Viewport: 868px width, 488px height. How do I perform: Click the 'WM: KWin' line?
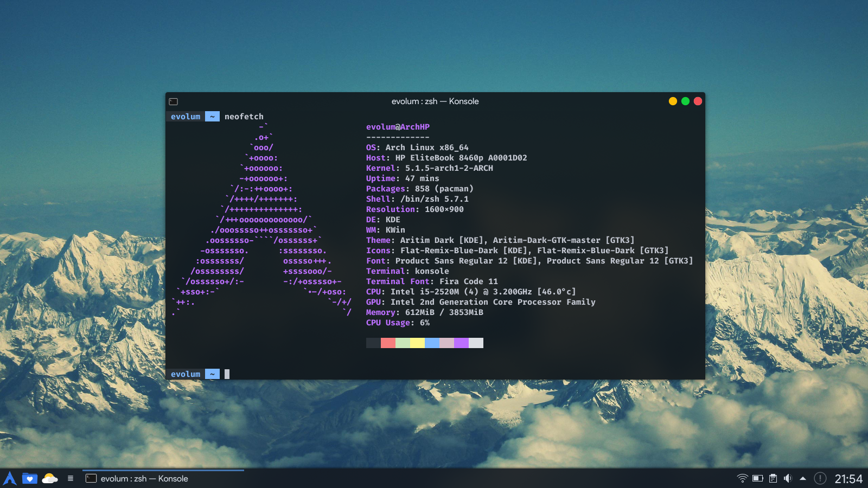click(386, 230)
